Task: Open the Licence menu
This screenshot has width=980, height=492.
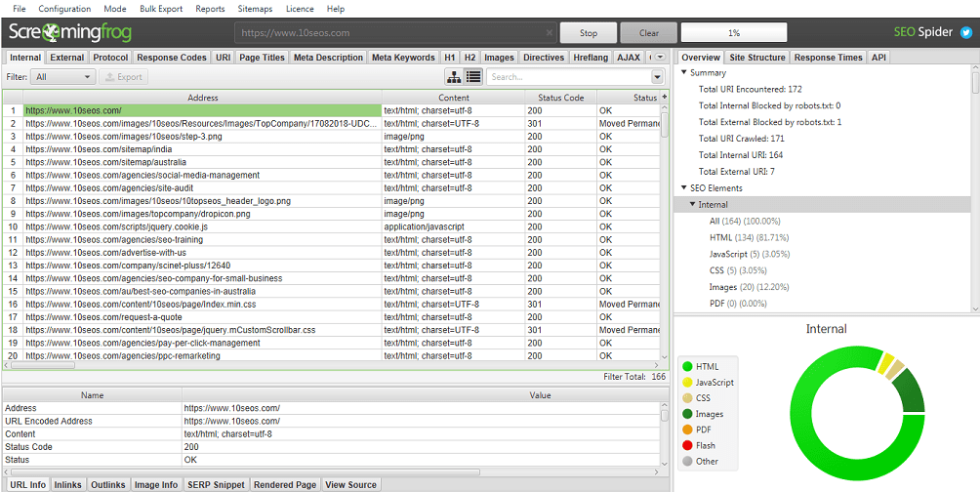Action: pos(300,9)
